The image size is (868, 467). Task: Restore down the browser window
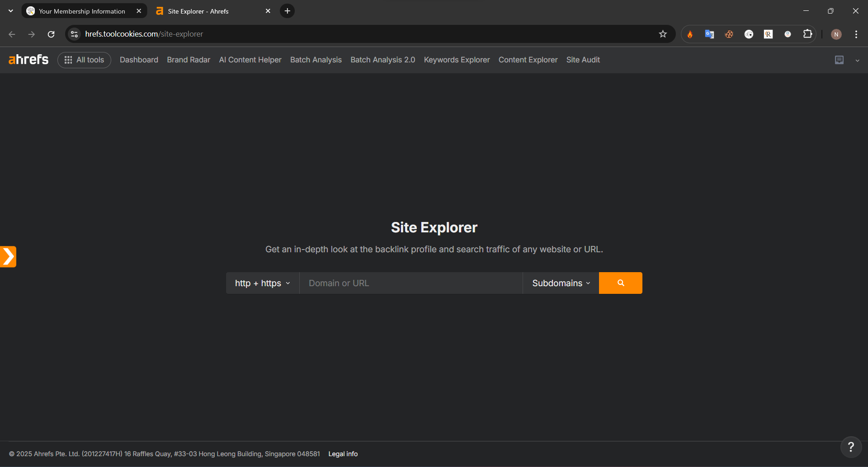pyautogui.click(x=830, y=11)
